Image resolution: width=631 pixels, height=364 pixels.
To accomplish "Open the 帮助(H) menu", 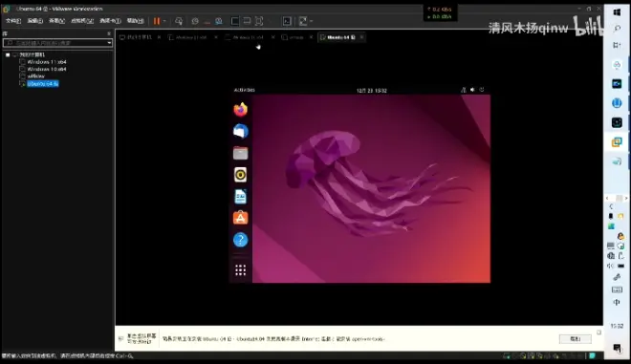I will [x=135, y=21].
